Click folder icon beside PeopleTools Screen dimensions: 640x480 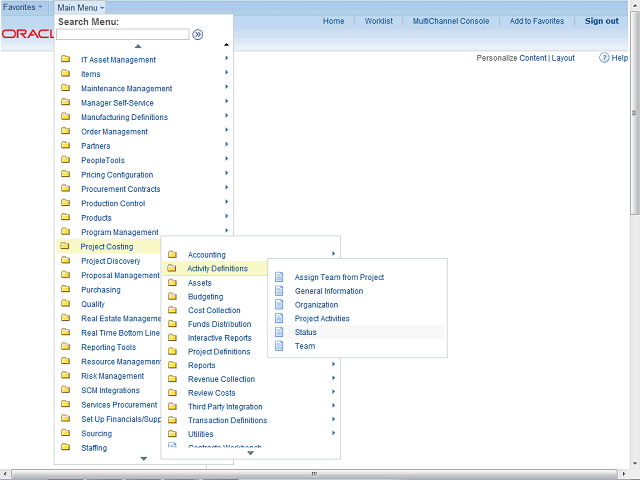coord(65,160)
